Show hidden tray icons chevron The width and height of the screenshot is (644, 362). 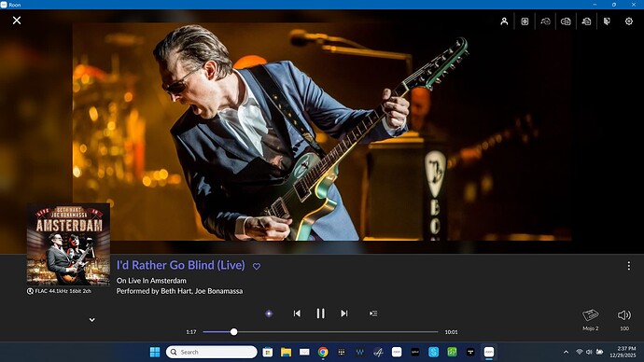(566, 352)
